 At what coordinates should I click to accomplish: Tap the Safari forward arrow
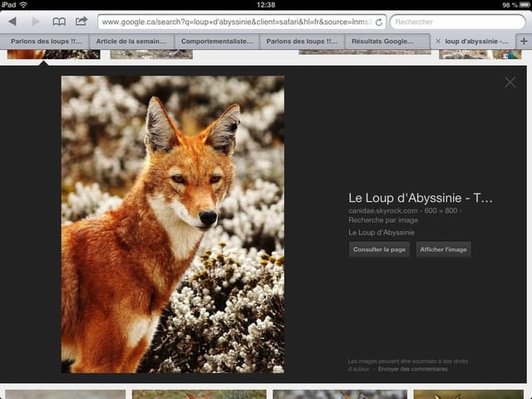tap(35, 22)
